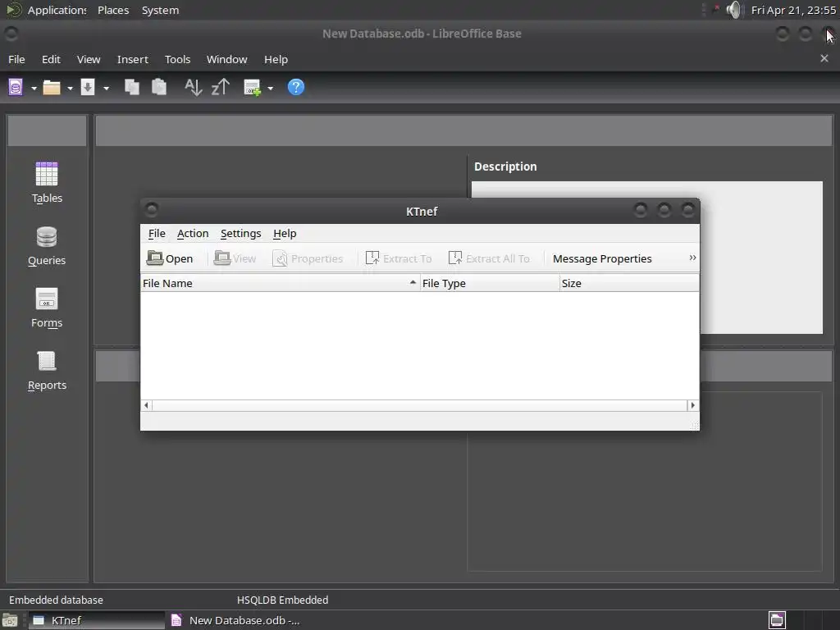Image resolution: width=840 pixels, height=630 pixels.
Task: Sort by Size column header
Action: (x=629, y=283)
